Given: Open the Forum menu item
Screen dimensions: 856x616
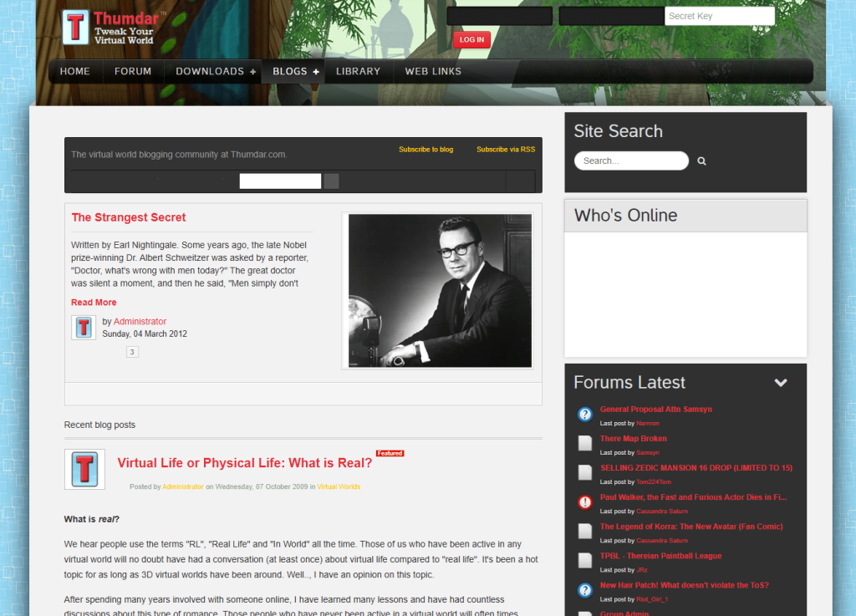Looking at the screenshot, I should click(133, 72).
